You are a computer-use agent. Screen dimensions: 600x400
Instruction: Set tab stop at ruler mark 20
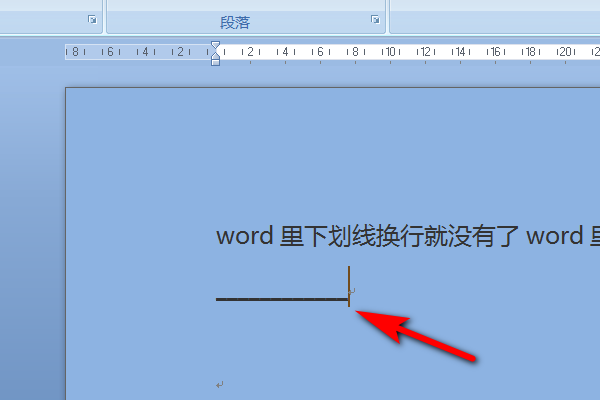pyautogui.click(x=566, y=52)
